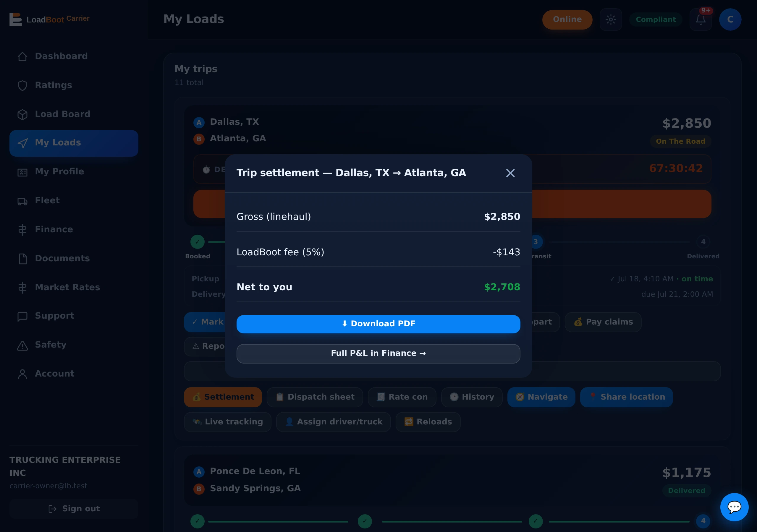This screenshot has width=757, height=532.
Task: Click the Navigate compass button
Action: pyautogui.click(x=541, y=397)
